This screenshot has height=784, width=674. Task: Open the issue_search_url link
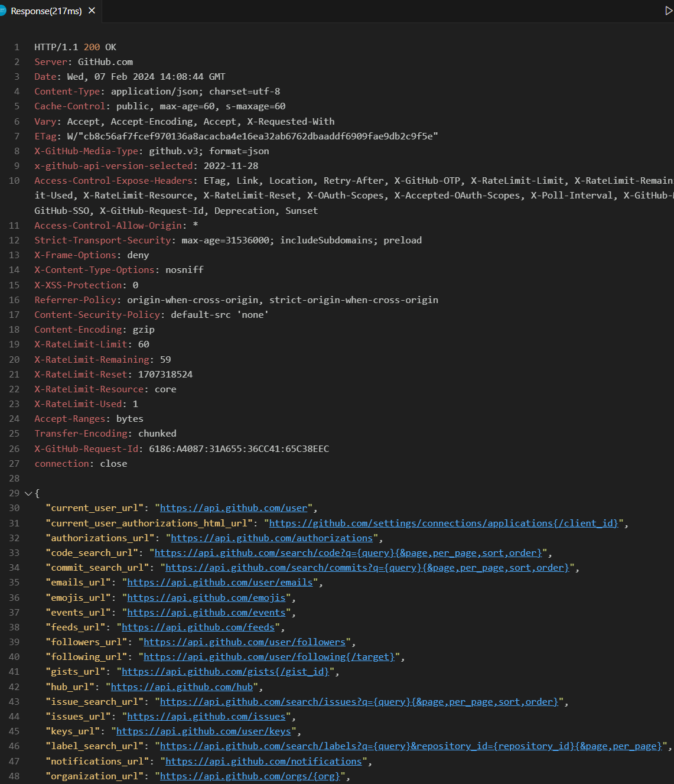[360, 702]
